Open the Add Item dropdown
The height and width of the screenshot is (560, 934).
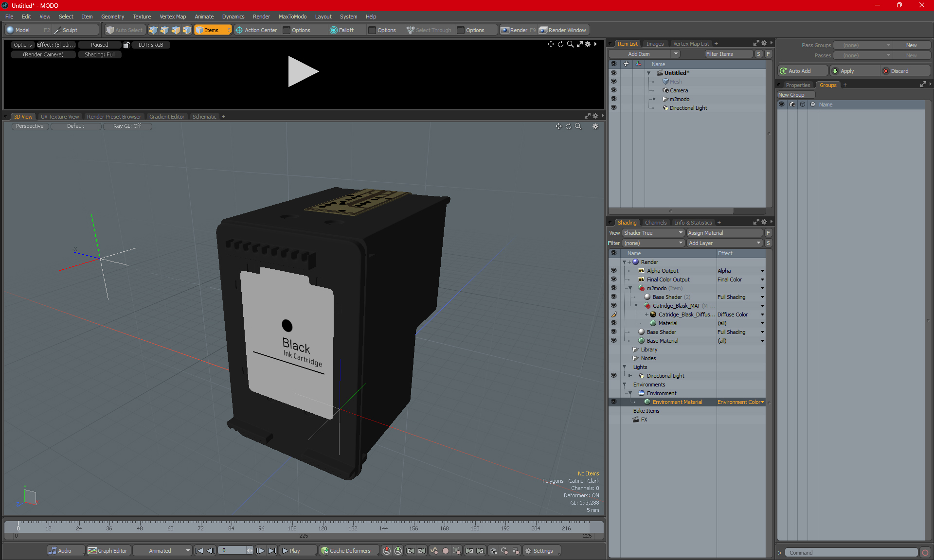tap(644, 54)
